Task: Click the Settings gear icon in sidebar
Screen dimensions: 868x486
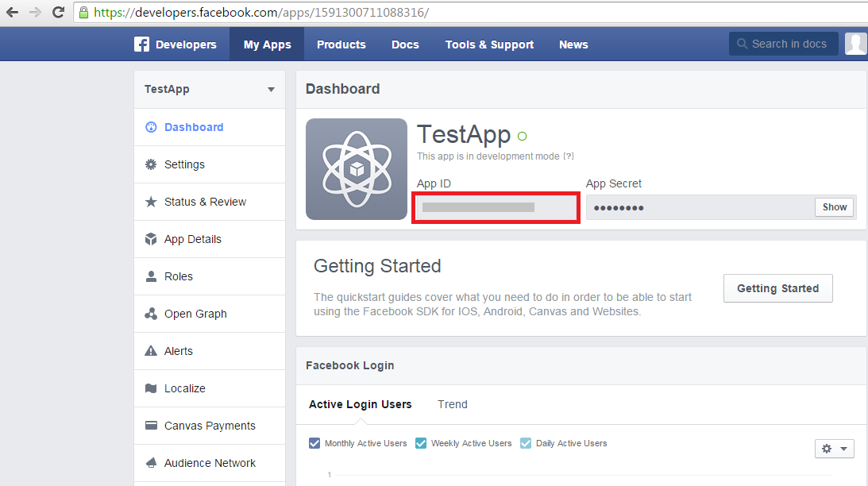Action: coord(151,164)
